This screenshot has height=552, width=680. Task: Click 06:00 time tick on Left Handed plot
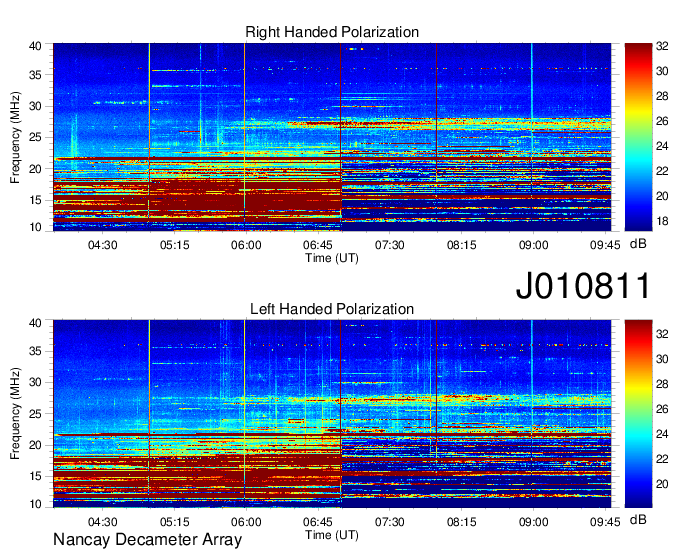(x=246, y=522)
